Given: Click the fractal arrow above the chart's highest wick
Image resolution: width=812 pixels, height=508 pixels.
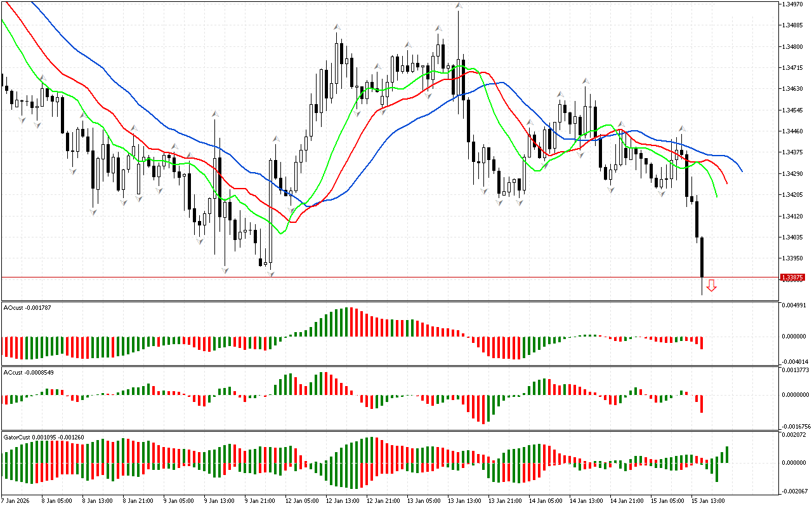Looking at the screenshot, I should [458, 6].
